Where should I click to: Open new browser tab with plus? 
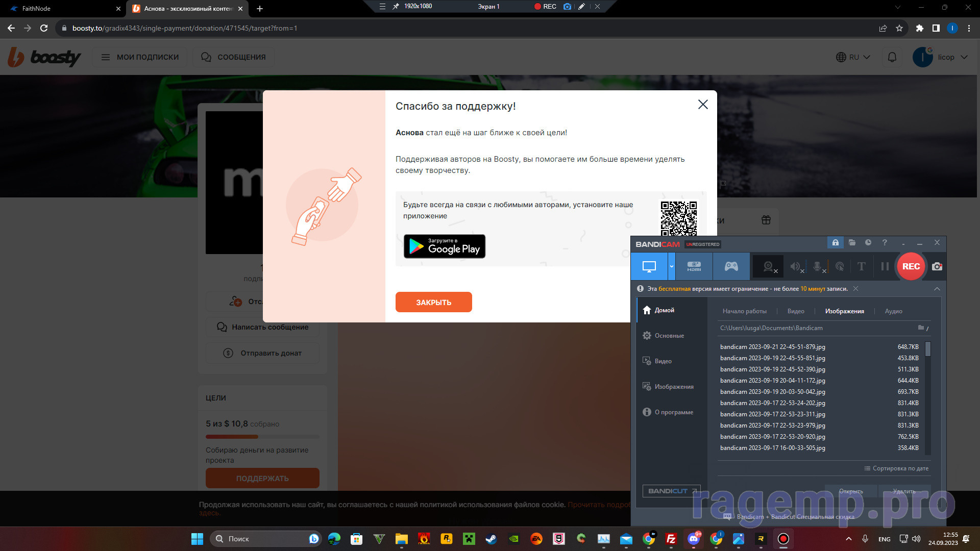tap(260, 9)
